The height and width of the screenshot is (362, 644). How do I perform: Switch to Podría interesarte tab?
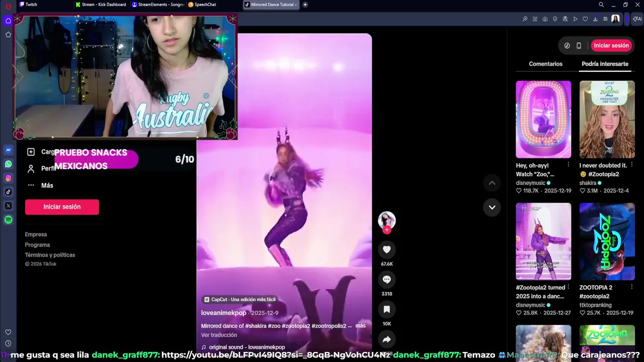click(x=605, y=64)
